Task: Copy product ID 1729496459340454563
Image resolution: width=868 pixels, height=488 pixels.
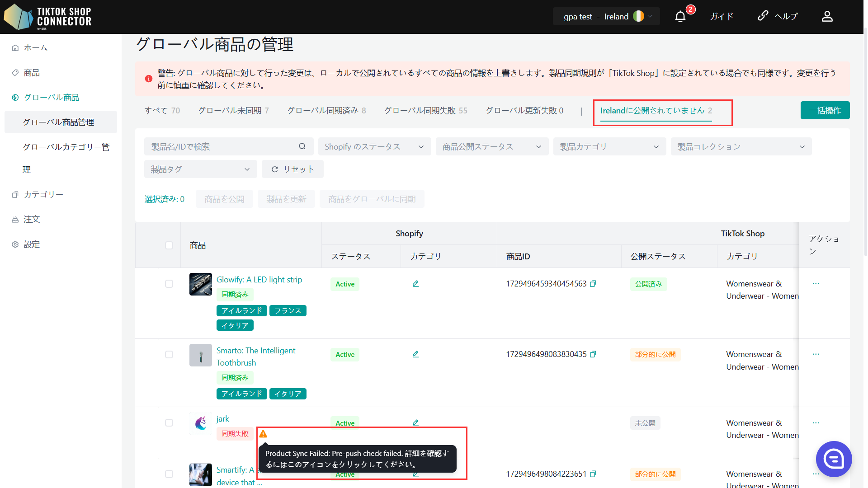Action: click(x=593, y=284)
